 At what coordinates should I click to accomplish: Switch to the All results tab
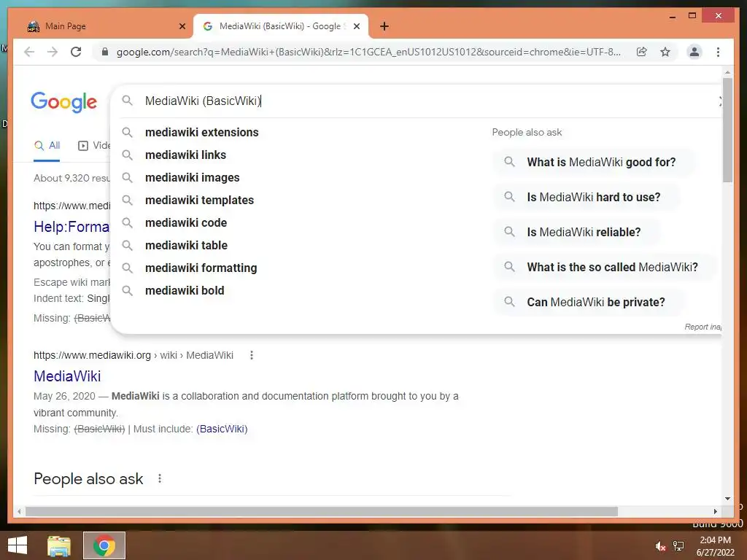pos(47,146)
